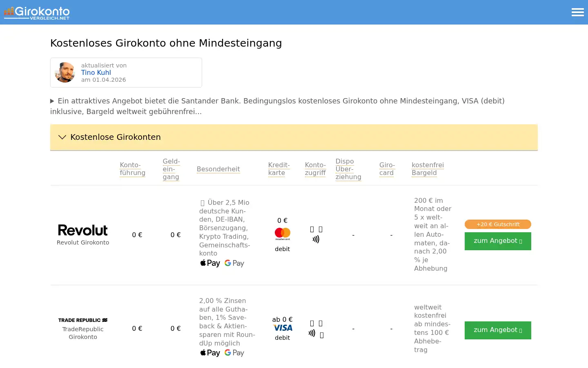Collapse the Kostenlose Girokonten section
Screen dimensions: 588x368
pos(294,137)
